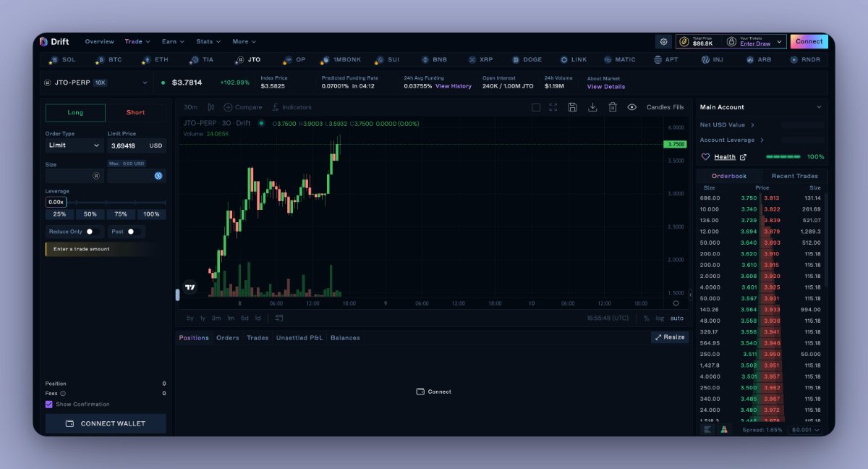Select the SOL market icon
The width and height of the screenshot is (868, 469).
tap(53, 59)
